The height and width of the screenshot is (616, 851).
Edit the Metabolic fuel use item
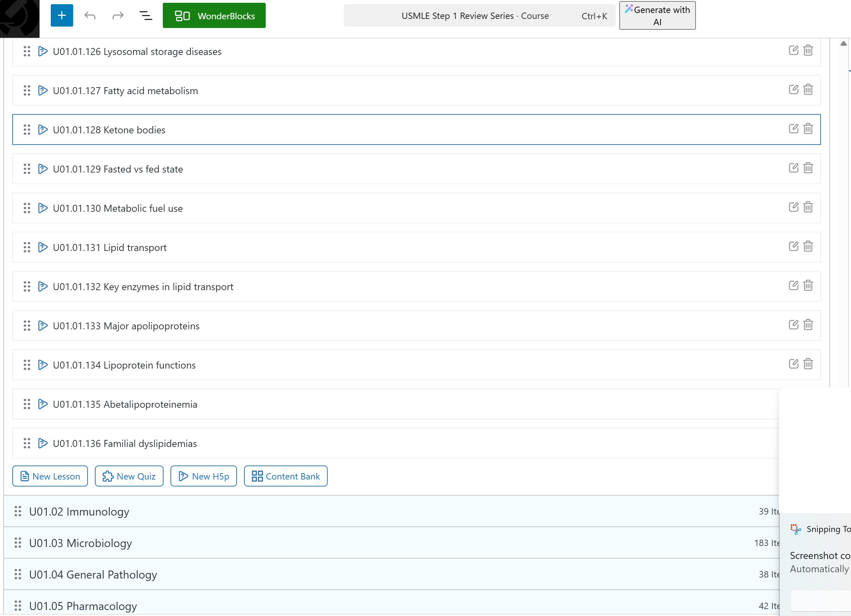click(793, 207)
